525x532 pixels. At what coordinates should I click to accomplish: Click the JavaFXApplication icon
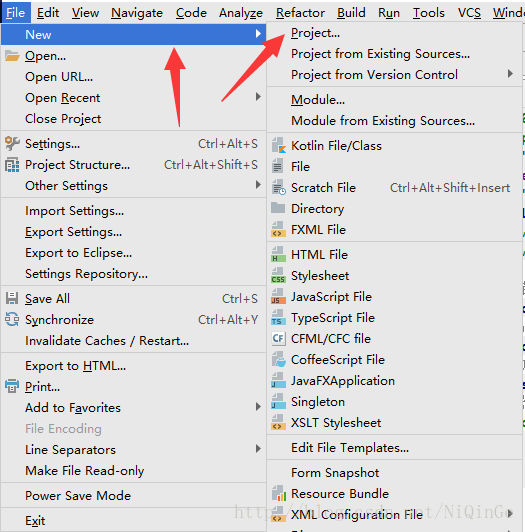click(278, 381)
